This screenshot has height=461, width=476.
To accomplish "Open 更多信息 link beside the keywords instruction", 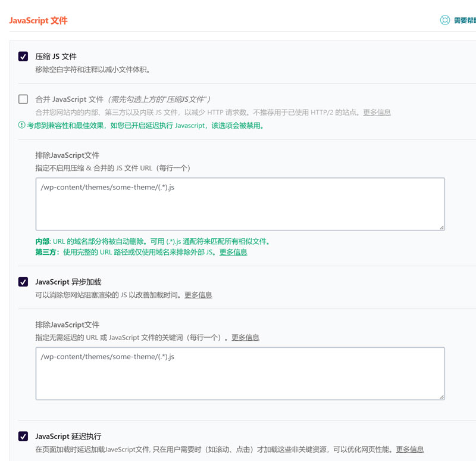I will click(245, 338).
